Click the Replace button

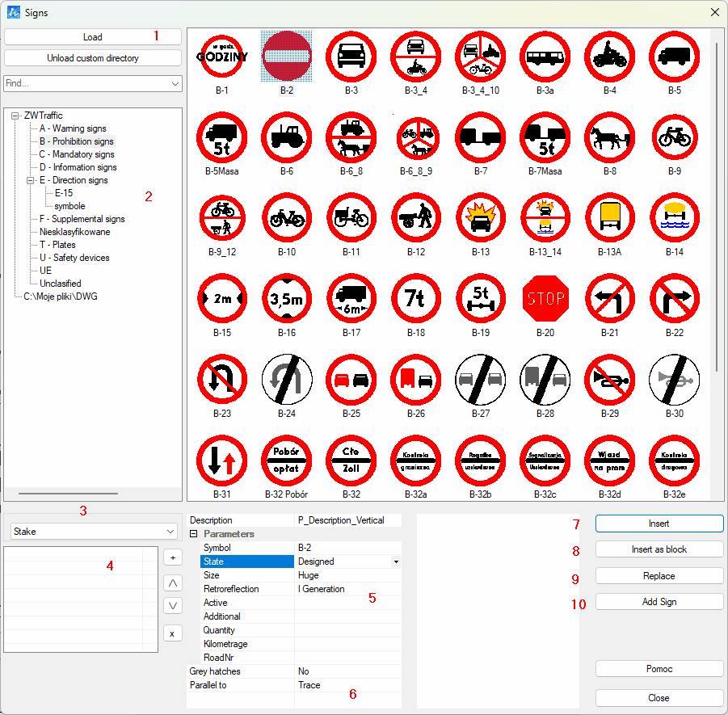(659, 576)
